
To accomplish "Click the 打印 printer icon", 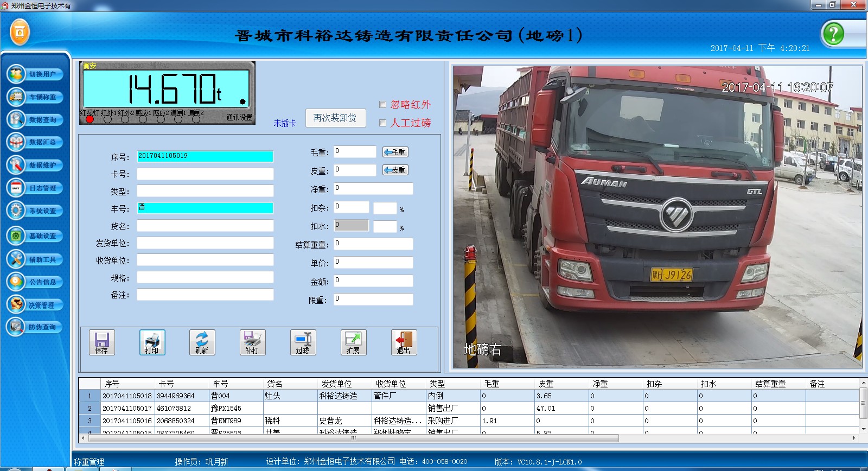I will point(152,342).
